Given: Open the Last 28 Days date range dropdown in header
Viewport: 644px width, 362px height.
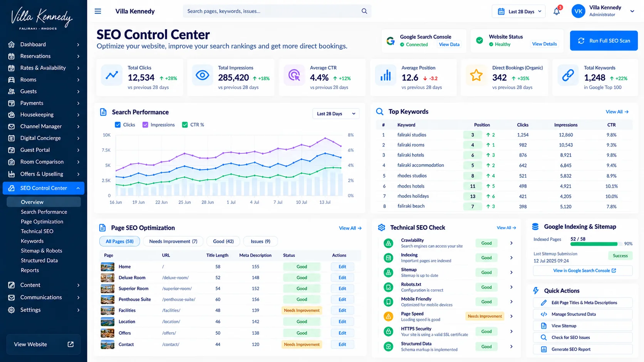Looking at the screenshot, I should click(x=519, y=12).
